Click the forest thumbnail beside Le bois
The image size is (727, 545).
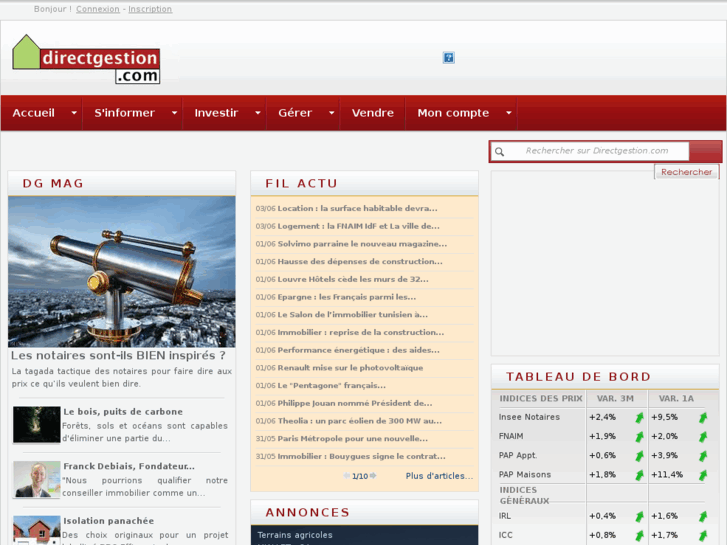[x=37, y=424]
